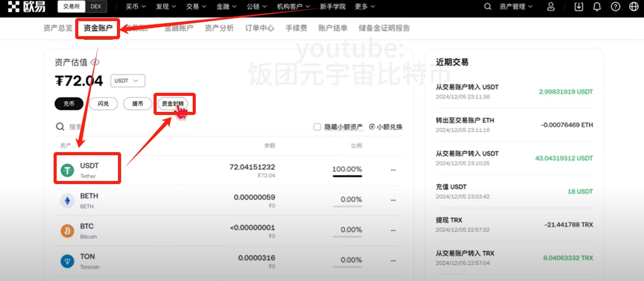Viewport: 644px width, 281px height.
Task: Expand the 机构客户 menu
Action: [x=294, y=7]
